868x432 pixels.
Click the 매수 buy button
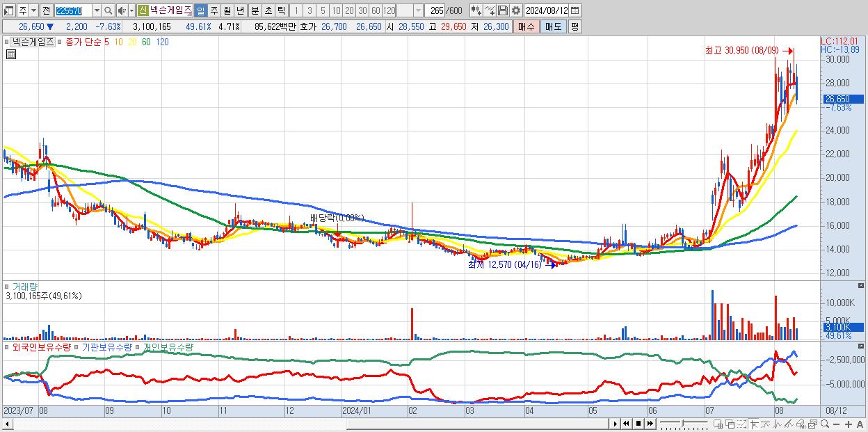click(527, 26)
